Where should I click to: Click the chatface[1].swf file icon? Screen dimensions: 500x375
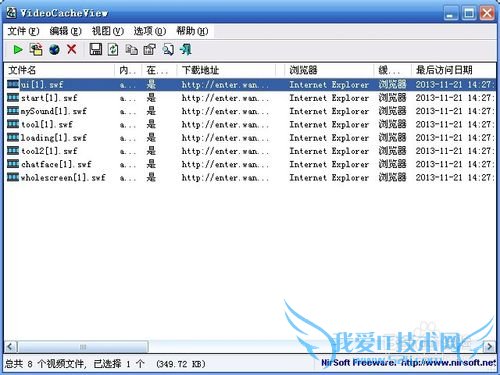13,164
